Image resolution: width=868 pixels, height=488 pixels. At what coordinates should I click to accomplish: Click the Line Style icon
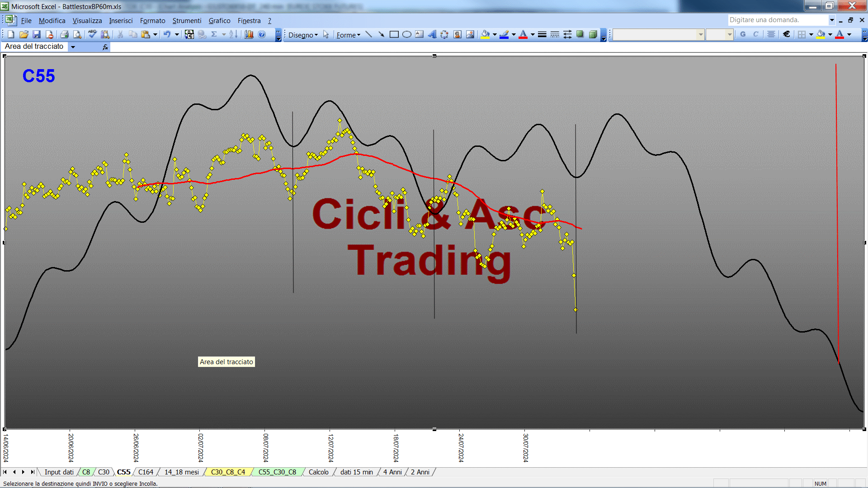[x=542, y=34]
